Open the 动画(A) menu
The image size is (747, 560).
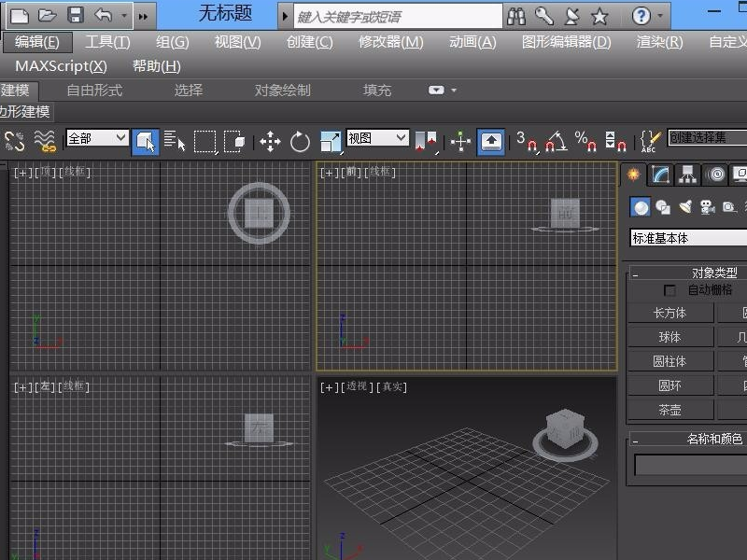[472, 42]
